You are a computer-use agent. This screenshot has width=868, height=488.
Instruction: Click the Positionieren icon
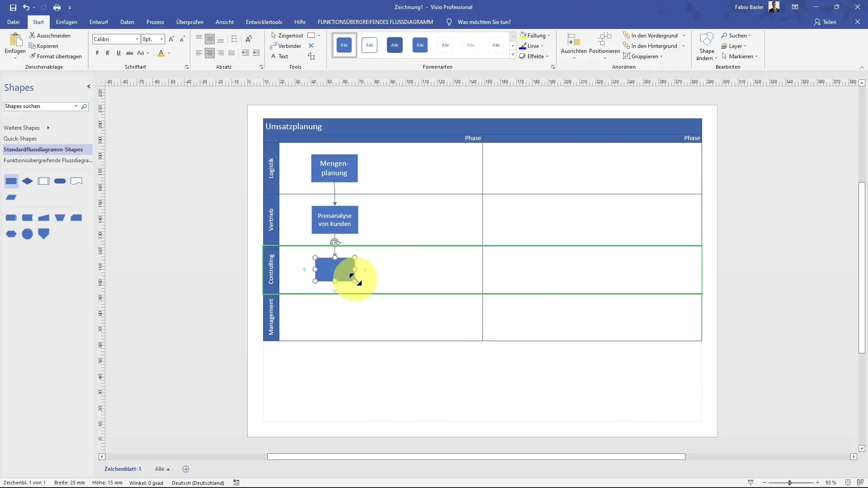(x=604, y=40)
